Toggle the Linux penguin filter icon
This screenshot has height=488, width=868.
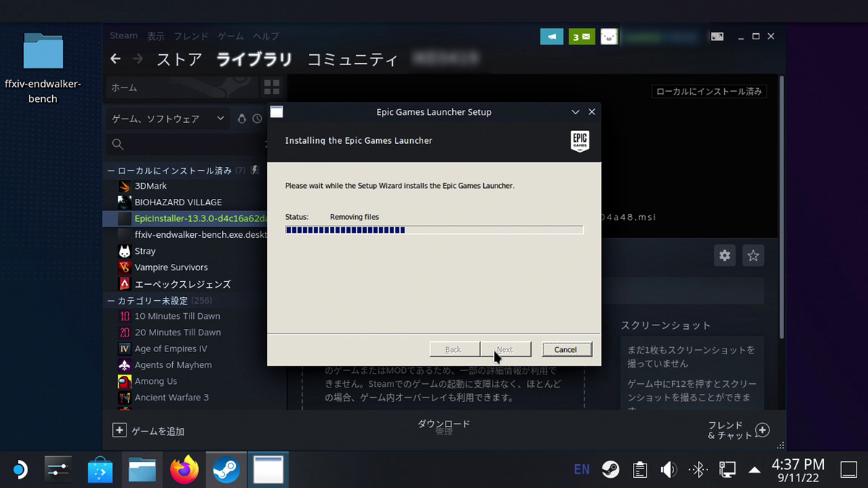pos(242,119)
